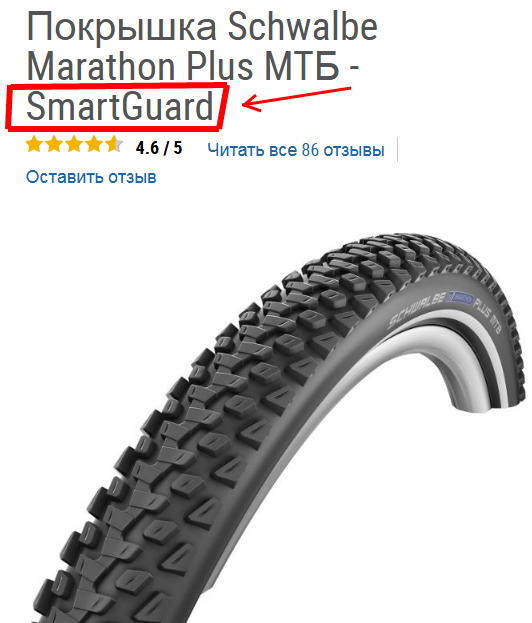This screenshot has height=623, width=532.
Task: Select the third rating star
Action: coord(74,145)
